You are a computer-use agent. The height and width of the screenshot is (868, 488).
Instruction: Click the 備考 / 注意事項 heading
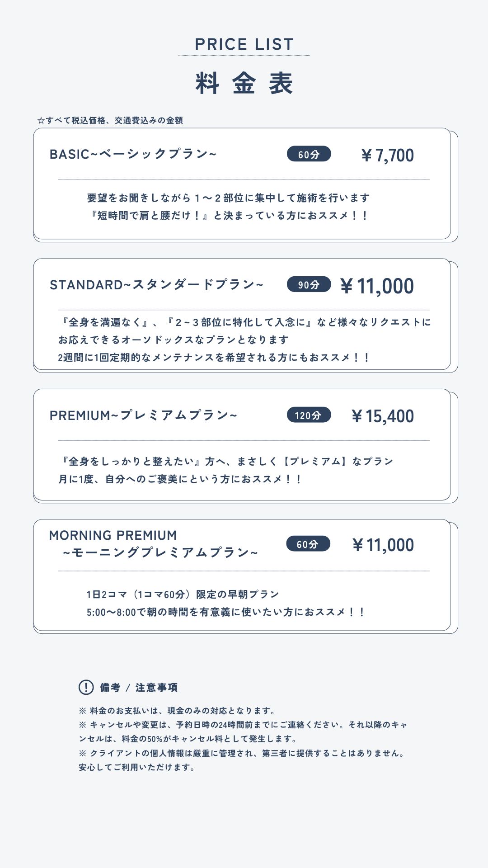[x=139, y=688]
